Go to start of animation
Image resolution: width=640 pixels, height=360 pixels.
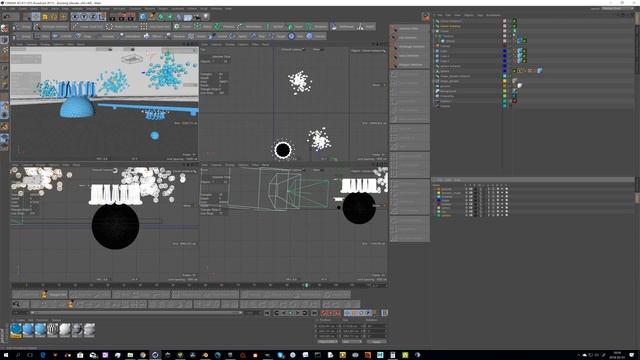(x=267, y=313)
